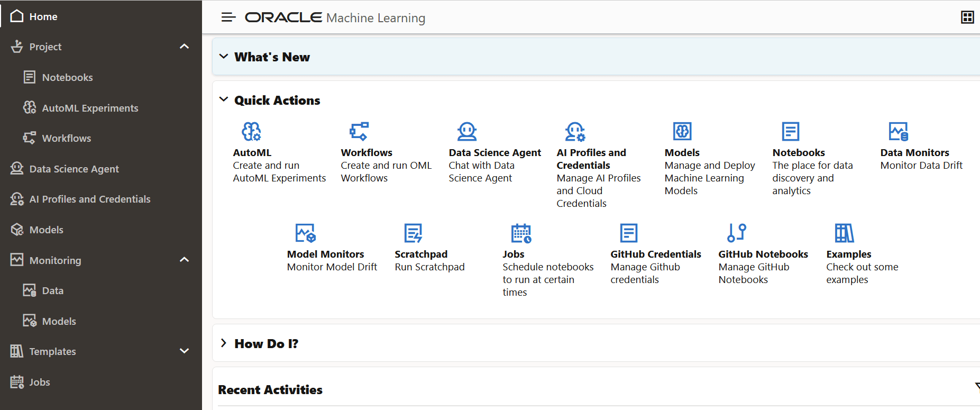The width and height of the screenshot is (980, 410).
Task: Collapse the Quick Actions panel
Action: pyautogui.click(x=224, y=99)
